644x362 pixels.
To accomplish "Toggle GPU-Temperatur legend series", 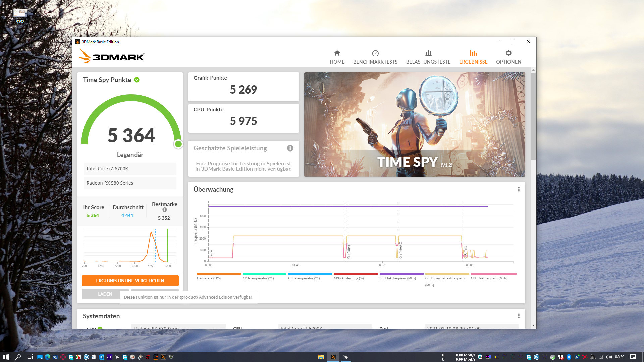I will 304,278.
